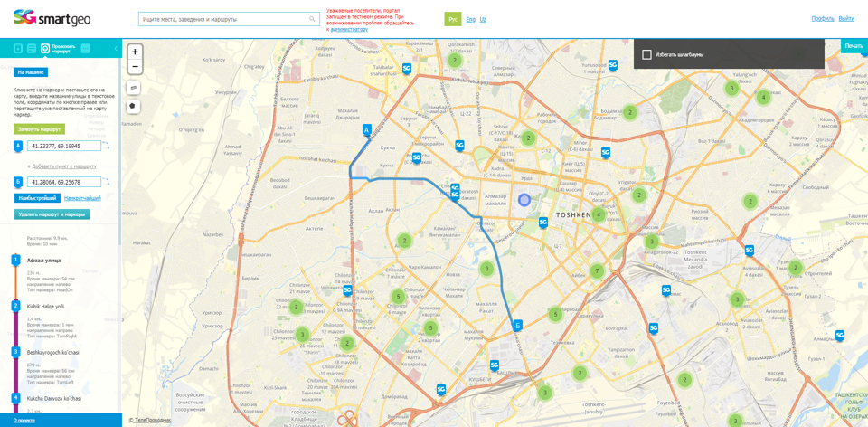Switch language to Eng

[470, 19]
